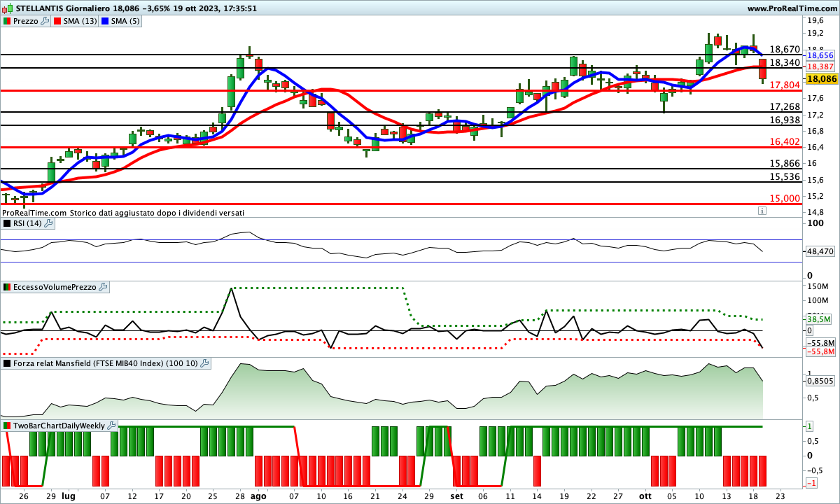Click the blue SMA (5) color swatch

pyautogui.click(x=106, y=21)
